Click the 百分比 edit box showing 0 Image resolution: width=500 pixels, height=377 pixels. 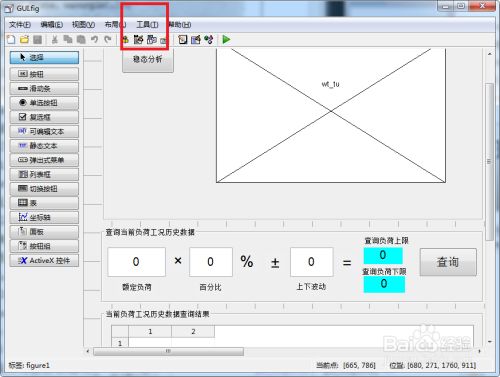click(211, 262)
